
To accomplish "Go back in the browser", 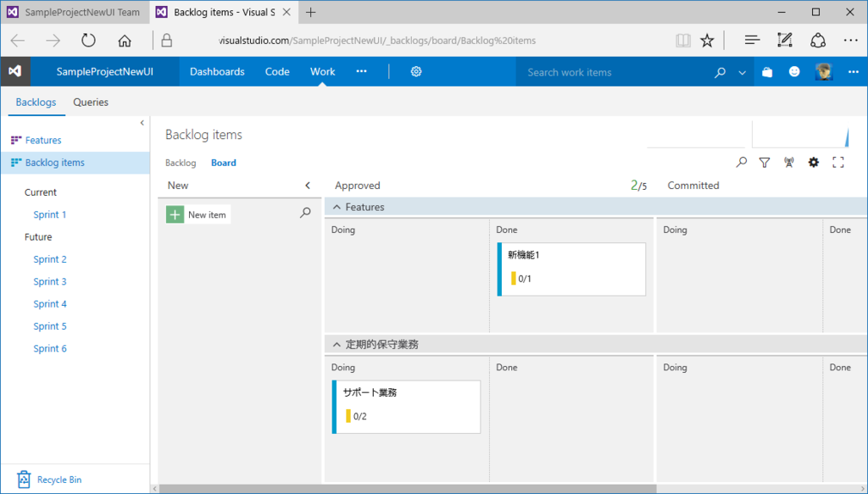I will 19,41.
